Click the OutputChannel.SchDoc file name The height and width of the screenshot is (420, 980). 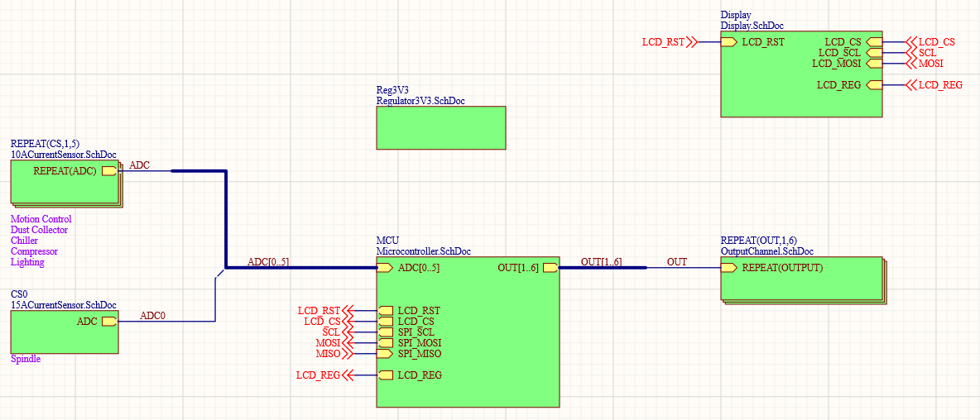767,251
